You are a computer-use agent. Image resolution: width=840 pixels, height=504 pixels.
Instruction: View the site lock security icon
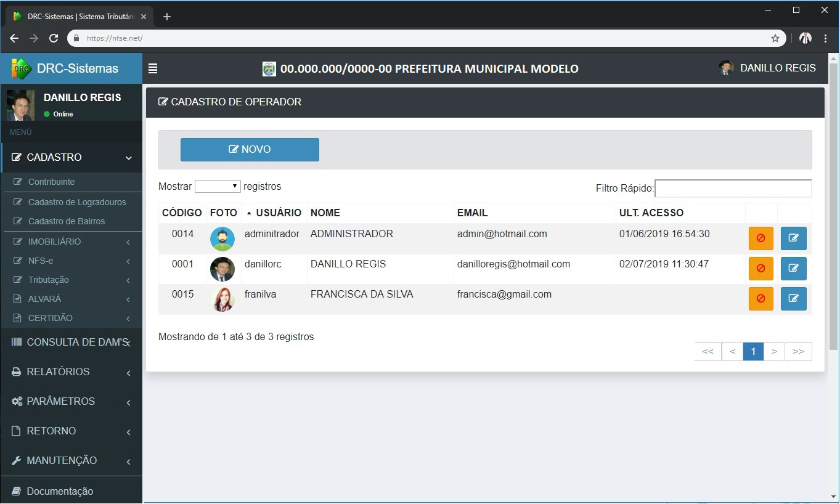pos(76,38)
